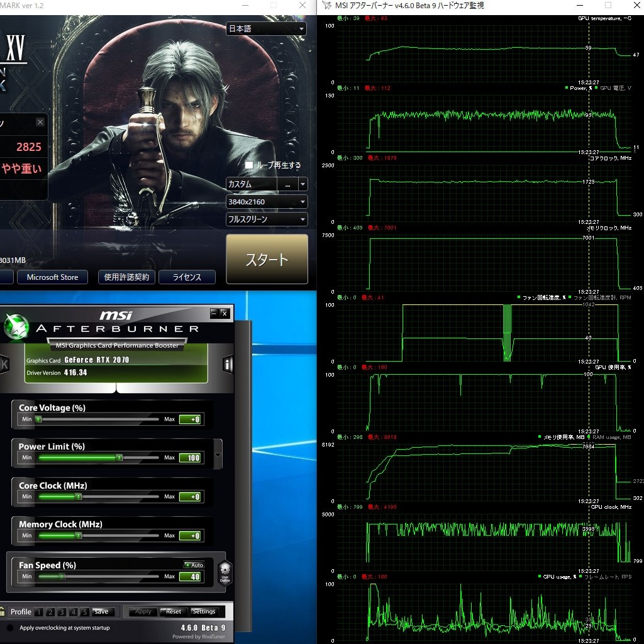Toggle the loop playback checkbox (ループ再生する)
Viewport: 644px width, 644px height.
pos(249,165)
